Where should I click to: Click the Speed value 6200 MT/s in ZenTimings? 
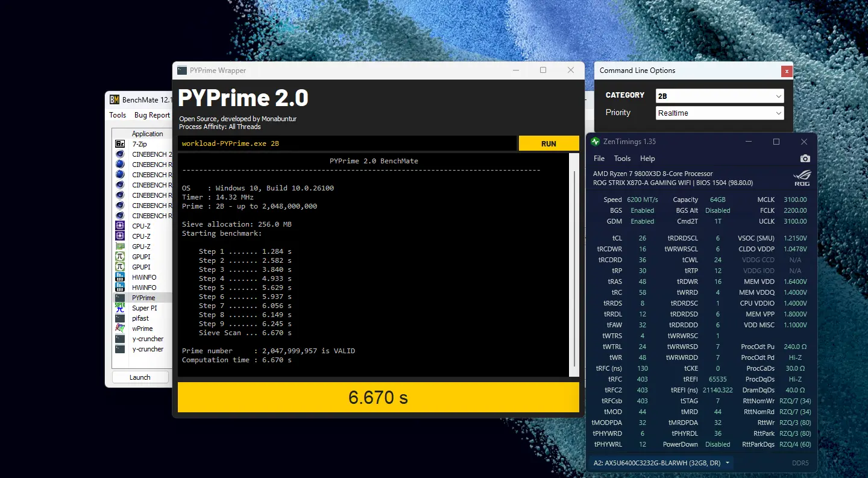tap(643, 200)
